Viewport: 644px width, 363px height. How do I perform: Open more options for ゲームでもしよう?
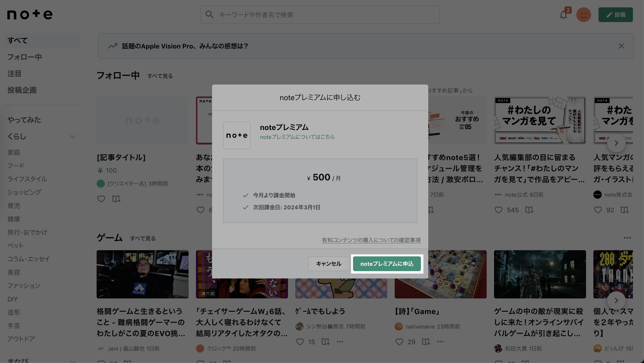[x=340, y=342]
